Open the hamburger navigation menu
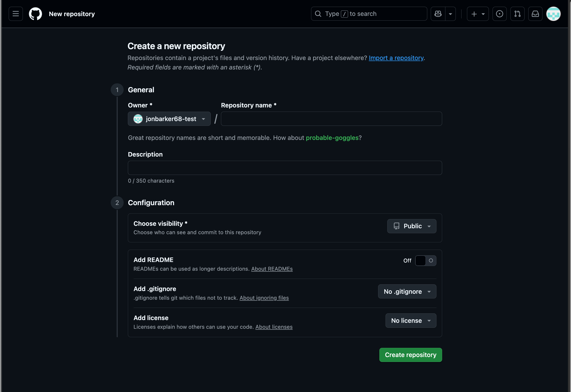 [16, 14]
